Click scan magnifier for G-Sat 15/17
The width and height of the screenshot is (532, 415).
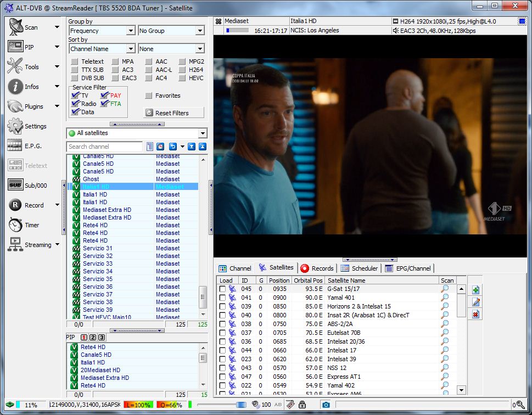pos(445,289)
